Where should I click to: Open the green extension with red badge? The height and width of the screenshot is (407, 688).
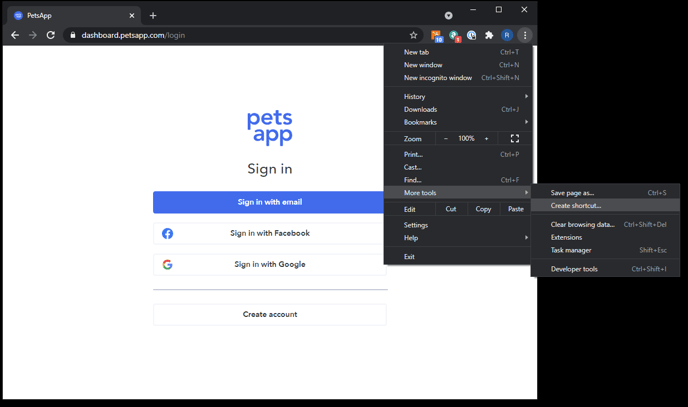click(x=455, y=36)
